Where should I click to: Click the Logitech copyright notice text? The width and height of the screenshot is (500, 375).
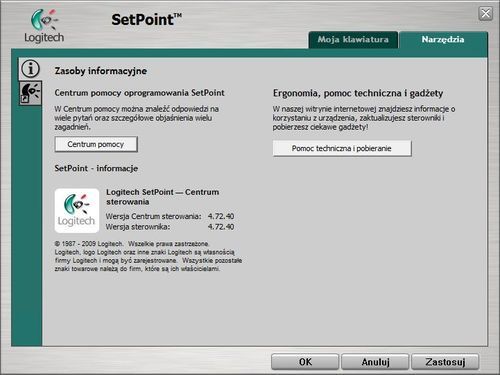(148, 256)
